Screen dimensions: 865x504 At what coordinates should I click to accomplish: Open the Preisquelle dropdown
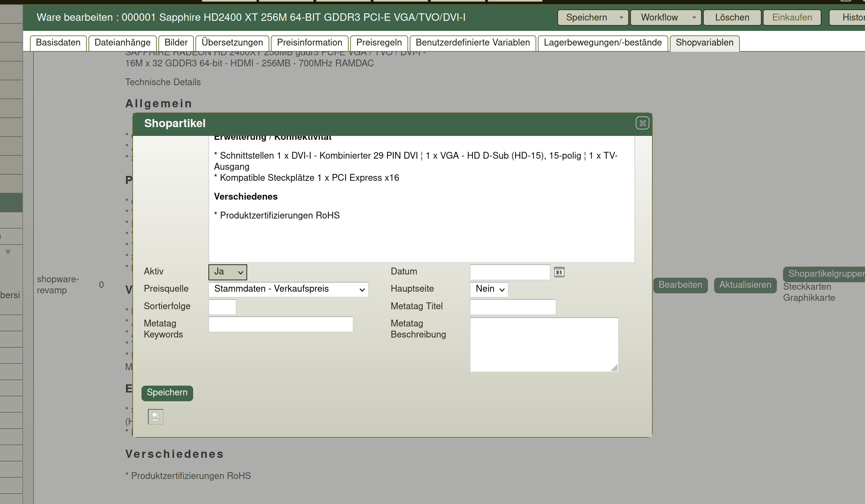click(x=288, y=289)
